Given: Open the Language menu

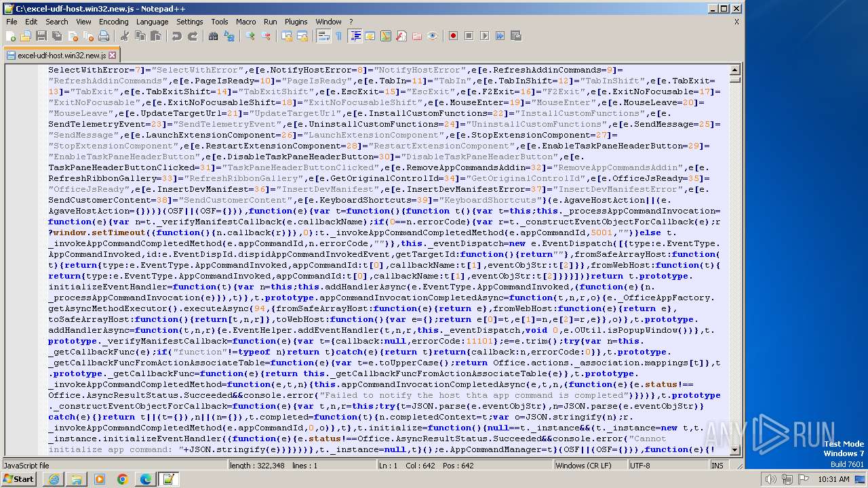Looking at the screenshot, I should click(152, 22).
